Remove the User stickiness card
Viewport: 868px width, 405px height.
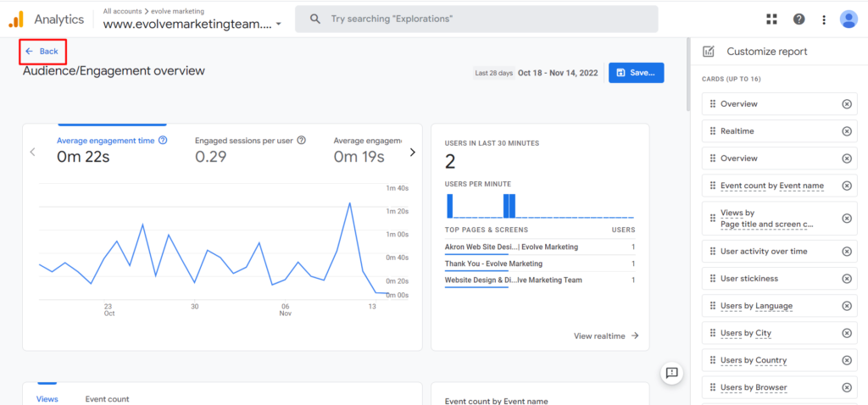847,278
